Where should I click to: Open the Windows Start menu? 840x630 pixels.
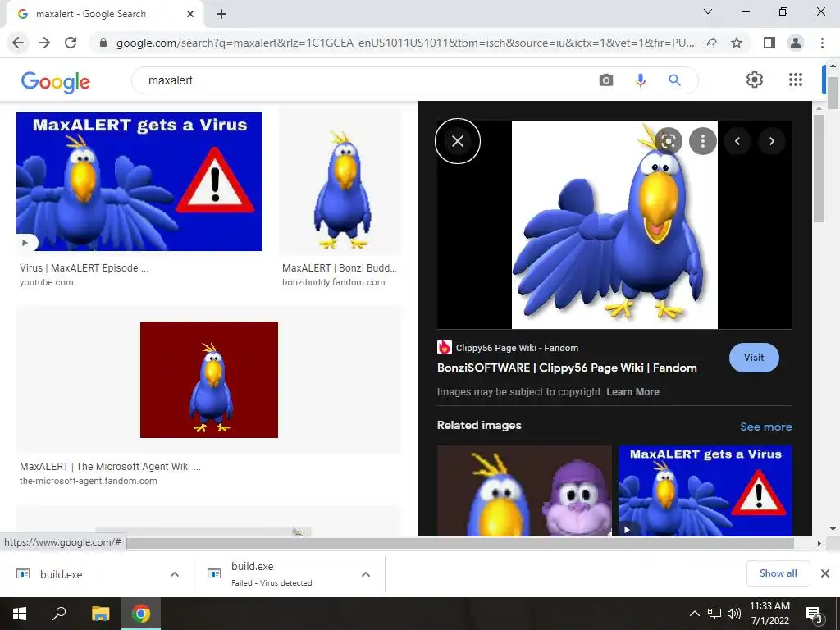20,614
